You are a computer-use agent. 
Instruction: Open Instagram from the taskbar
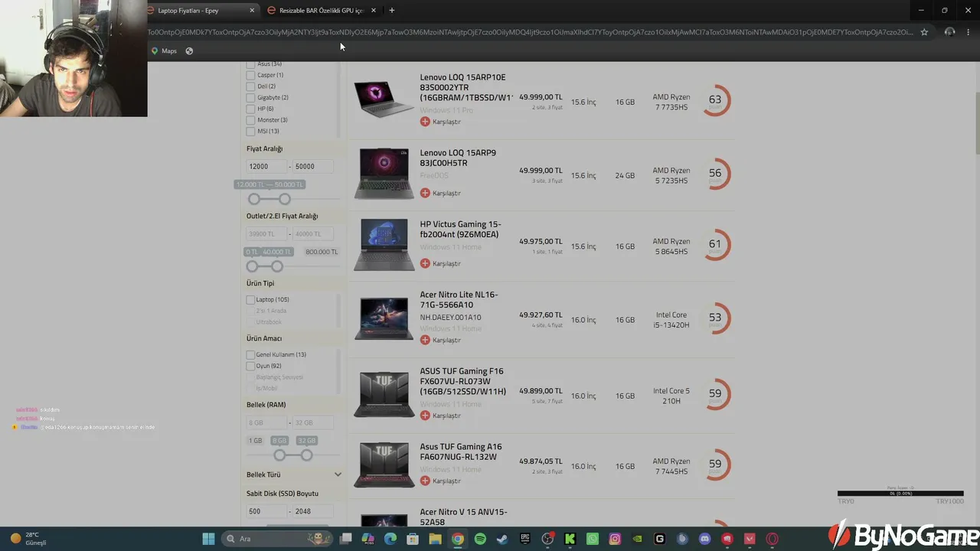coord(615,539)
